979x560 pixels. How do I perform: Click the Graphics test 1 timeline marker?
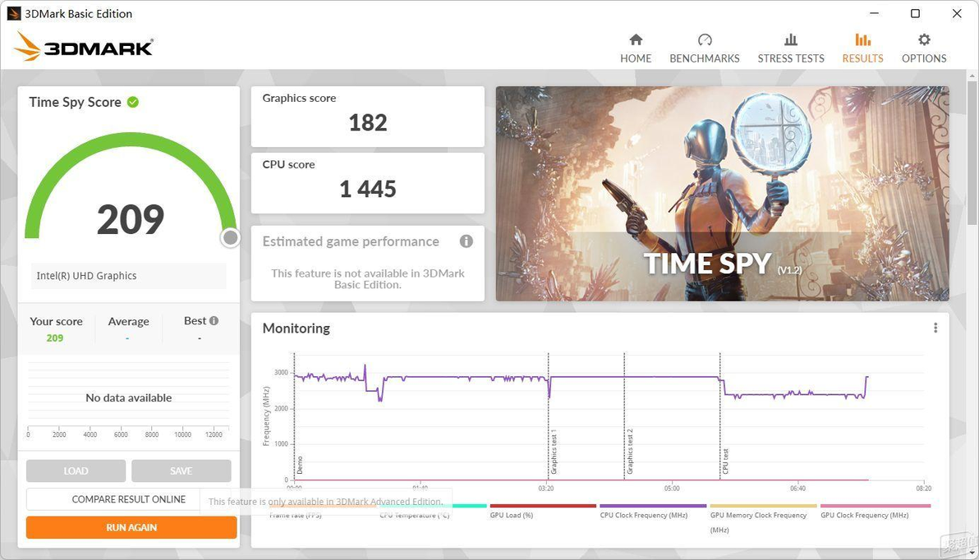554,452
